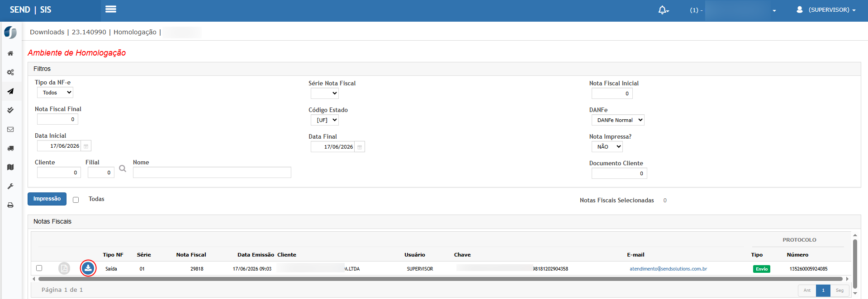Open the Tipo da NF-e dropdown
Screen dimensions: 868x299
pos(55,93)
